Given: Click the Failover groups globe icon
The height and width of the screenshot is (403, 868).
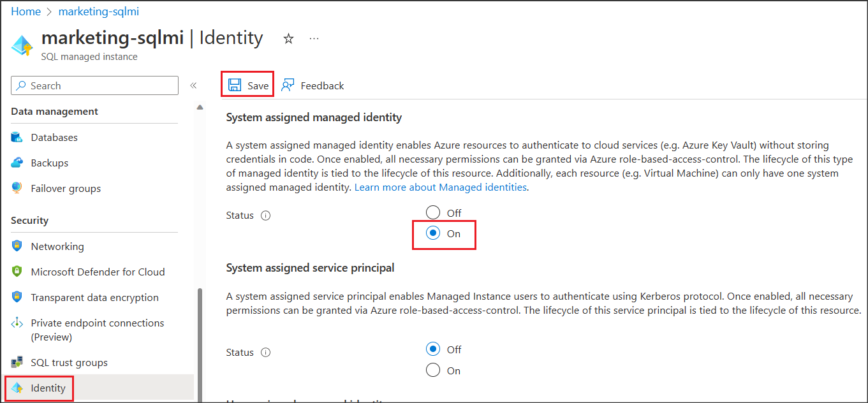Looking at the screenshot, I should click(x=17, y=189).
